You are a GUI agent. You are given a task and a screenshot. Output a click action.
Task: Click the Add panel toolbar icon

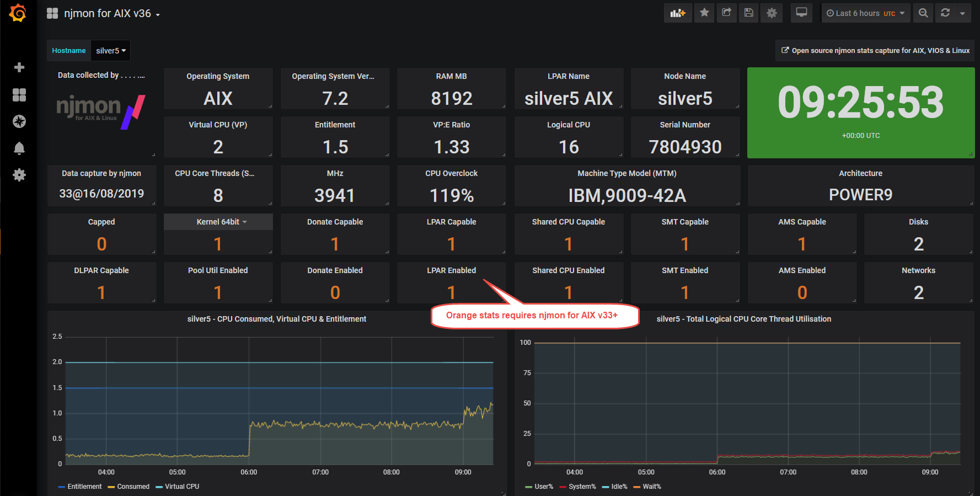pos(677,13)
